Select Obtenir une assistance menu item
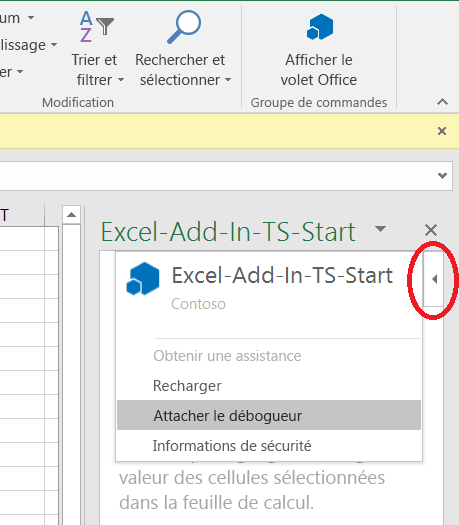The image size is (459, 525). (x=227, y=356)
